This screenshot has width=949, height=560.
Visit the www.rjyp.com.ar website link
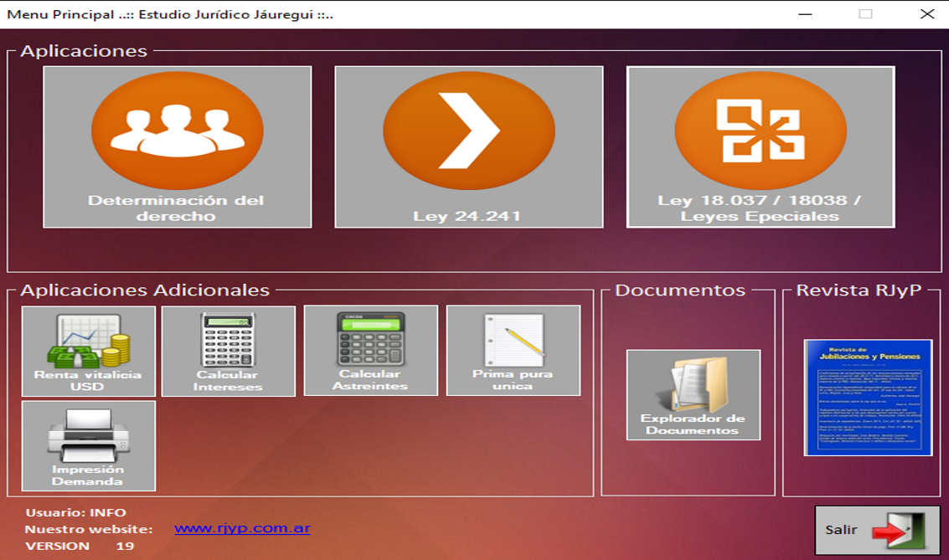[243, 529]
